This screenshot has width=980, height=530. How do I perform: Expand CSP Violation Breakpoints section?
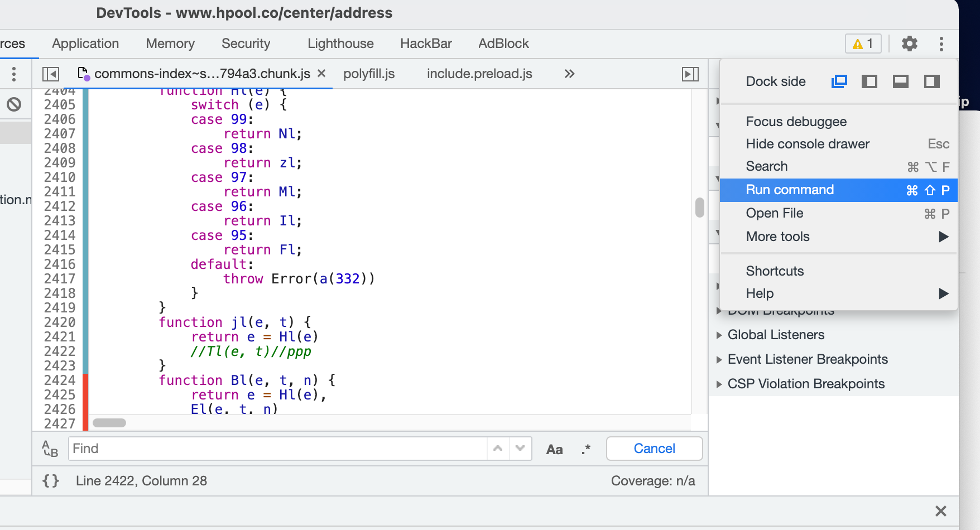[800, 384]
